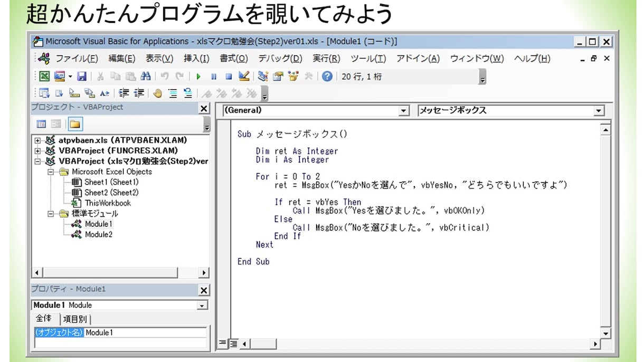
Task: Open the 編集(E) menu
Action: point(122,59)
